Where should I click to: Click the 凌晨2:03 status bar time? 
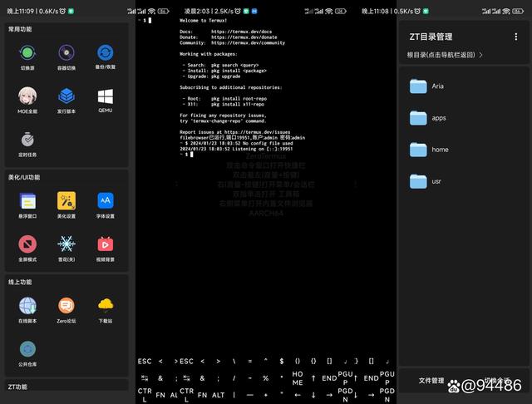coord(197,11)
